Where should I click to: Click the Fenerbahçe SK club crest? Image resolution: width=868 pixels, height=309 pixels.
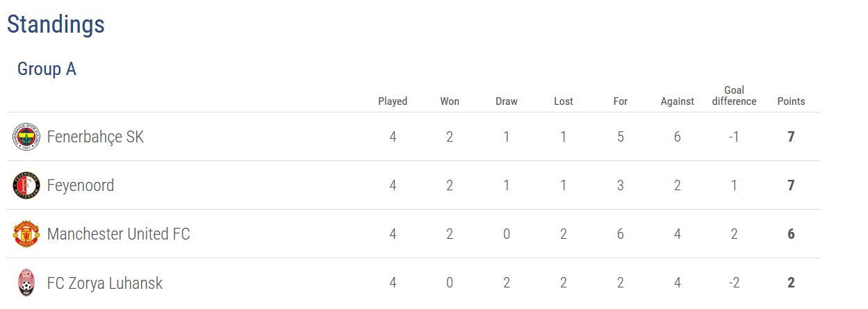coord(26,137)
